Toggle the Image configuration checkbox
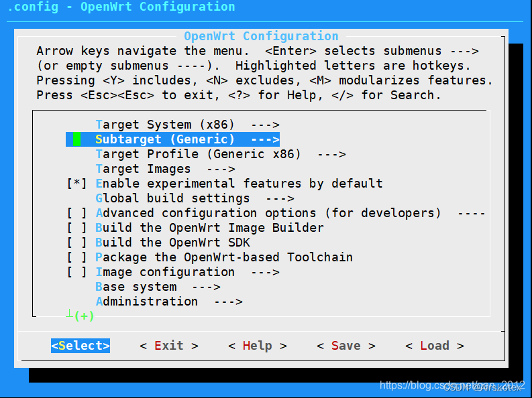 [x=76, y=272]
